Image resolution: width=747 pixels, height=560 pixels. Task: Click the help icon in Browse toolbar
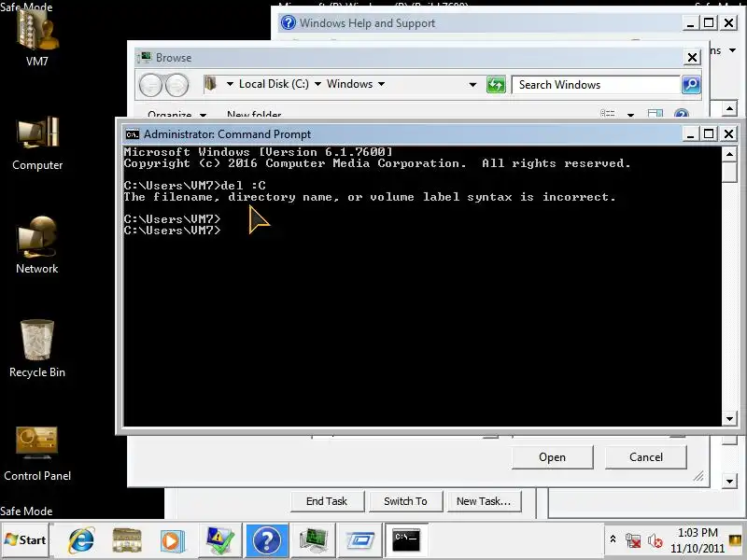pos(682,114)
